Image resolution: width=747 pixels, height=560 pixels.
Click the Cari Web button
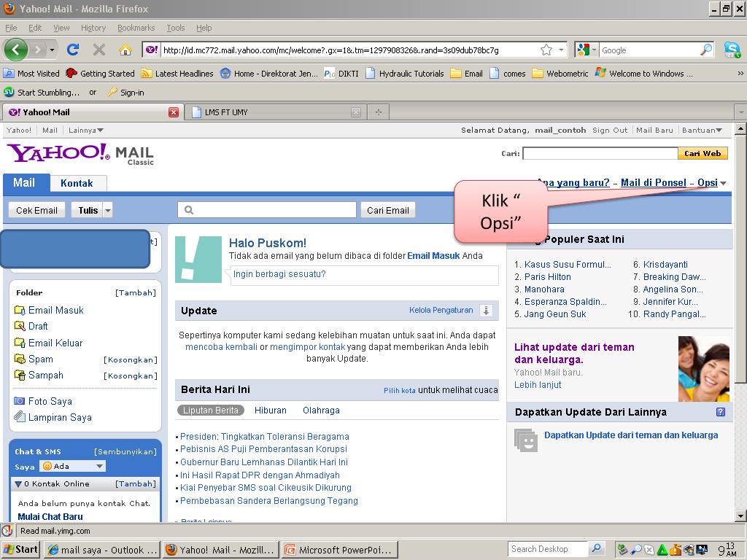pyautogui.click(x=703, y=153)
